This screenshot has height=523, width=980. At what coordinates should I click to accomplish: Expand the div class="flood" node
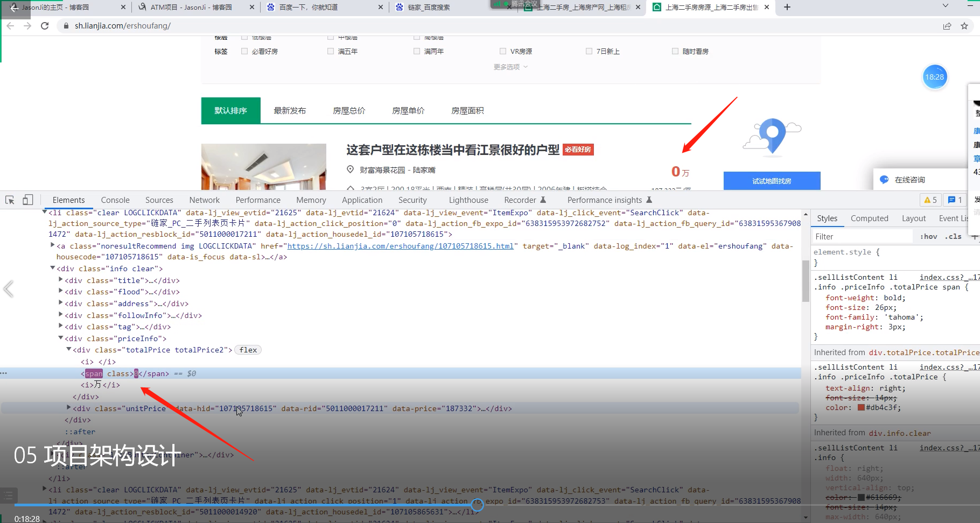[61, 291]
